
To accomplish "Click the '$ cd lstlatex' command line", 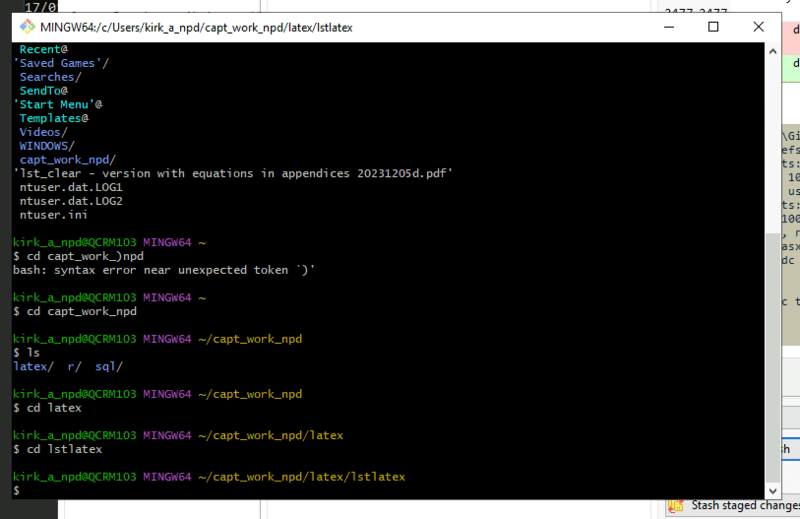I will [58, 449].
